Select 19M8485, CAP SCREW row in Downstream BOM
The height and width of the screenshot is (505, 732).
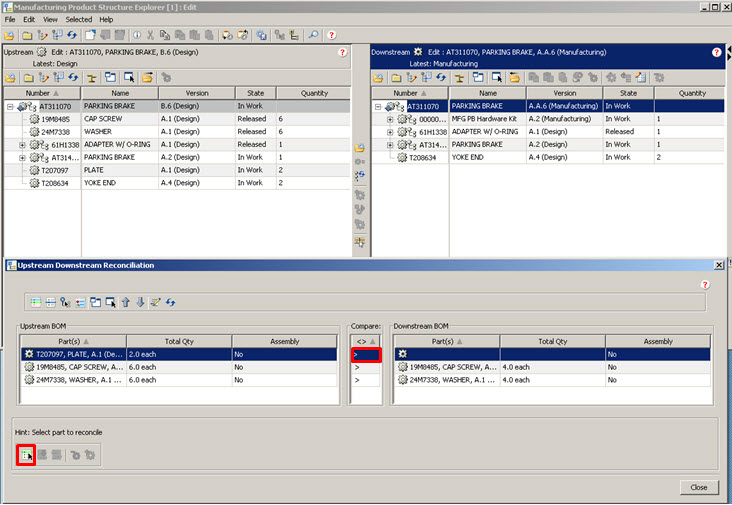553,367
